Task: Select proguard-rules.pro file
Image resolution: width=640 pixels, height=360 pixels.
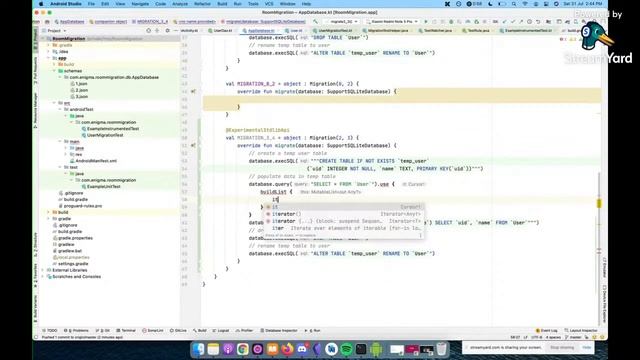Action: pos(79,206)
